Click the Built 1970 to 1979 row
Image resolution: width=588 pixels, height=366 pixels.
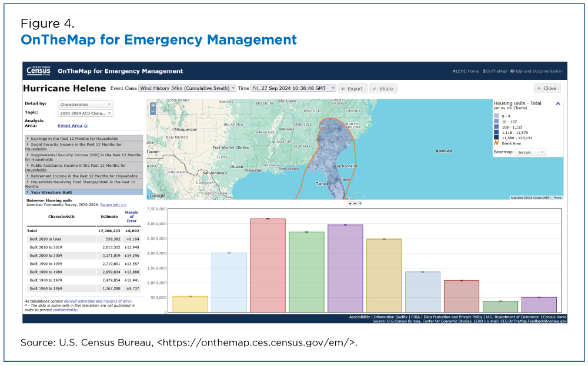click(x=83, y=280)
